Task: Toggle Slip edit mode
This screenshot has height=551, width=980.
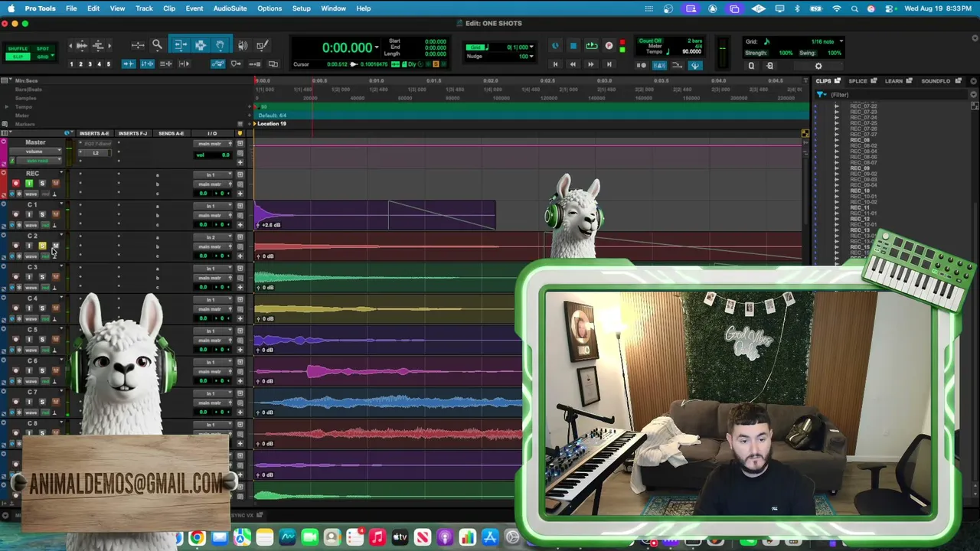Action: (x=17, y=57)
